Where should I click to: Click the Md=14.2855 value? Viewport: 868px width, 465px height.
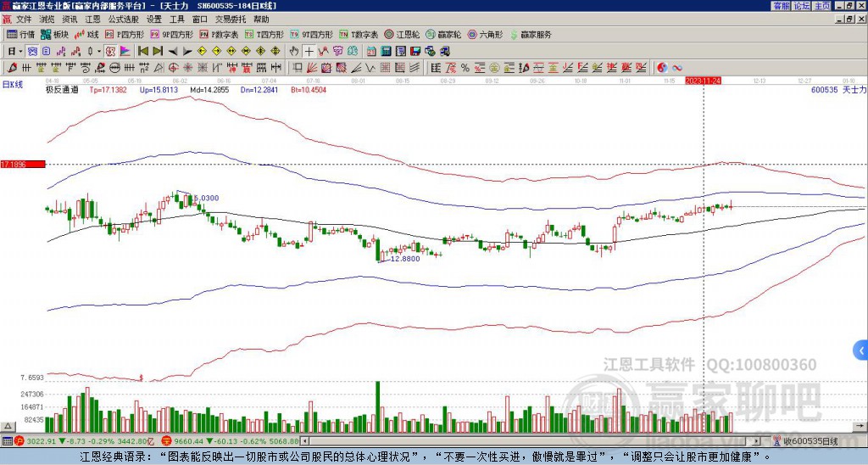[209, 89]
